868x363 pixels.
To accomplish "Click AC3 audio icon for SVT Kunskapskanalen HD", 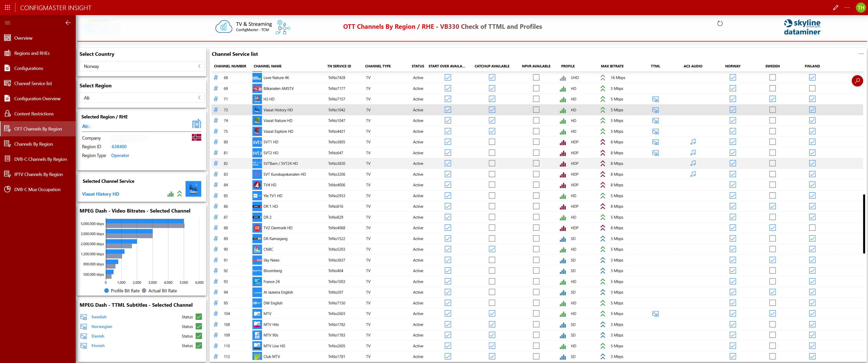I will 693,174.
